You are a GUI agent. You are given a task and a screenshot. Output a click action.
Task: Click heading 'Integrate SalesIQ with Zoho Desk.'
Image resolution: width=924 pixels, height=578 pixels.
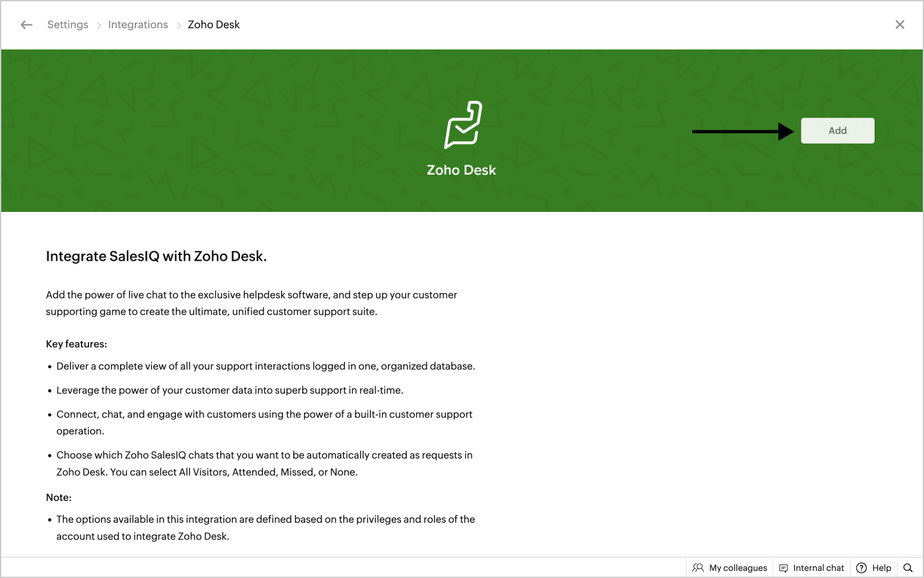pyautogui.click(x=157, y=256)
